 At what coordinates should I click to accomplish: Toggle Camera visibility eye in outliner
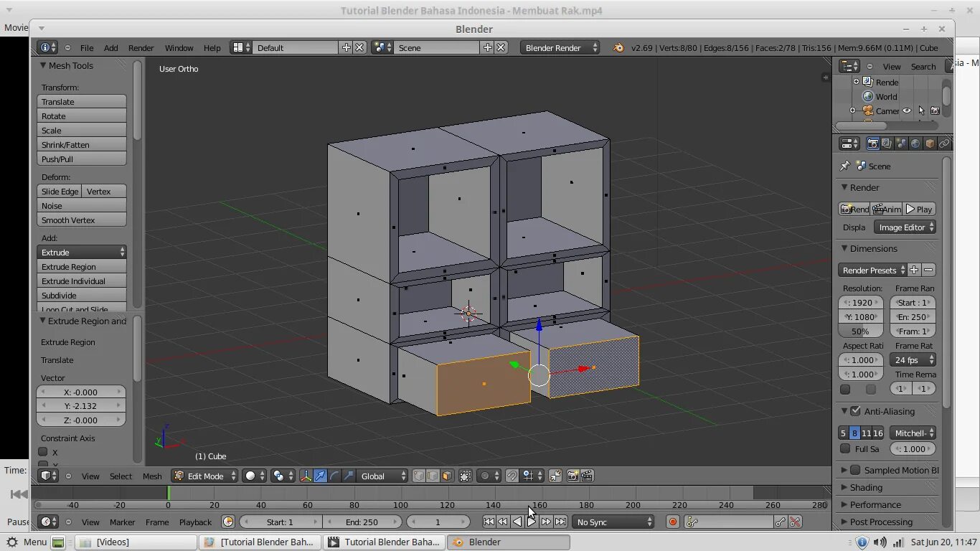click(x=907, y=110)
